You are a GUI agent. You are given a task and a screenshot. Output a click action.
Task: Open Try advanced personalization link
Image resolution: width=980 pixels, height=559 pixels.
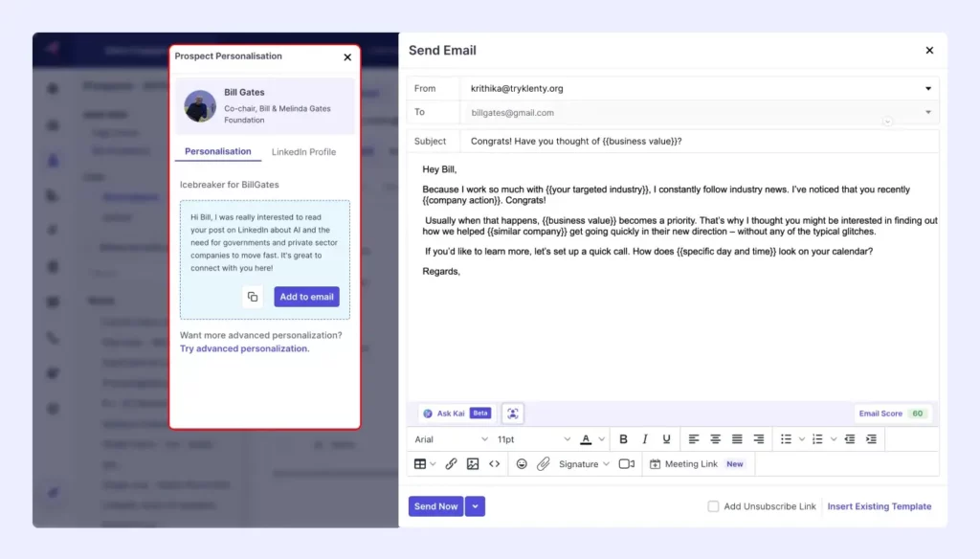click(x=244, y=348)
